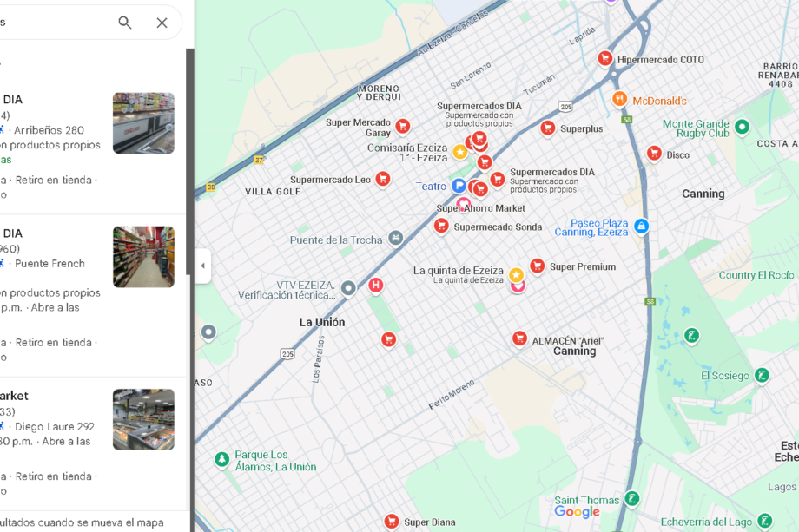Click the hospital H marker

click(x=376, y=285)
